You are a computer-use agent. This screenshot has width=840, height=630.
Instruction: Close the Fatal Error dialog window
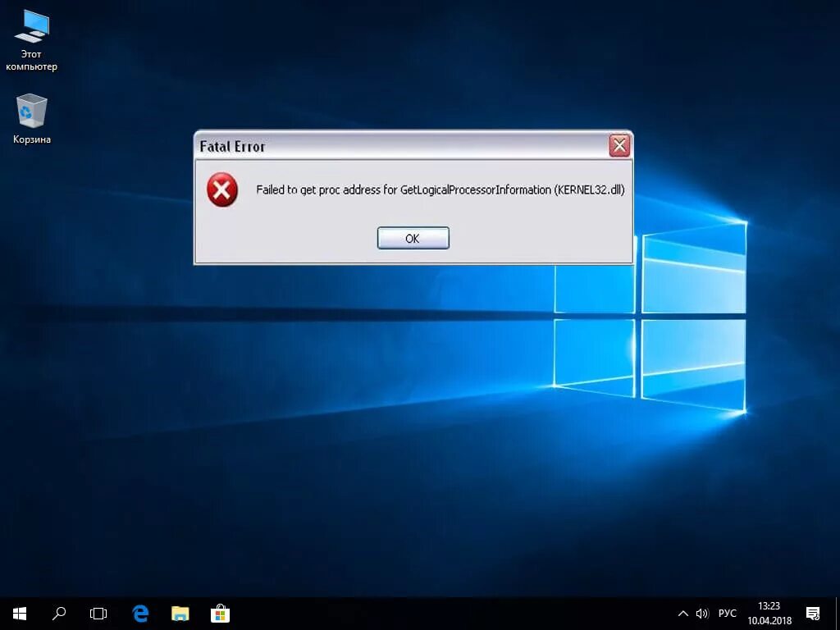(619, 146)
